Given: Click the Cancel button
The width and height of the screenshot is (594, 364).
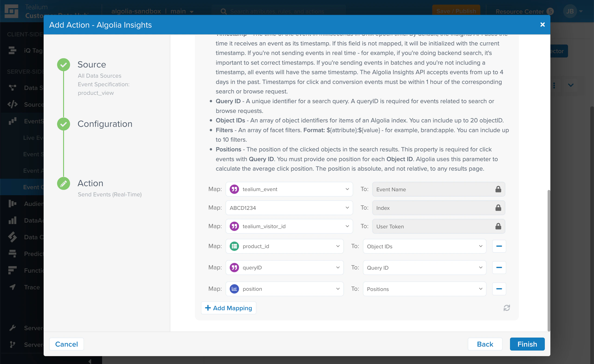Looking at the screenshot, I should click(x=67, y=344).
